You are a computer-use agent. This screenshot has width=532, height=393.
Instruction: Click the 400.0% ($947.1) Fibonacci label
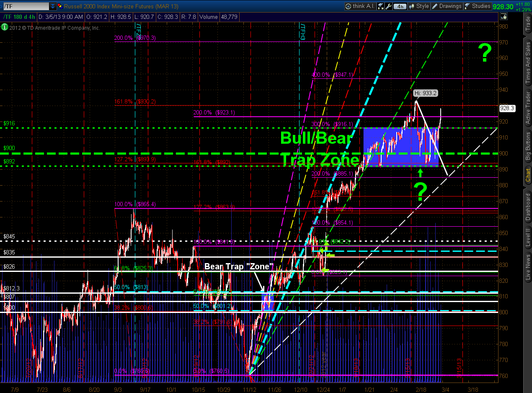[x=333, y=75]
